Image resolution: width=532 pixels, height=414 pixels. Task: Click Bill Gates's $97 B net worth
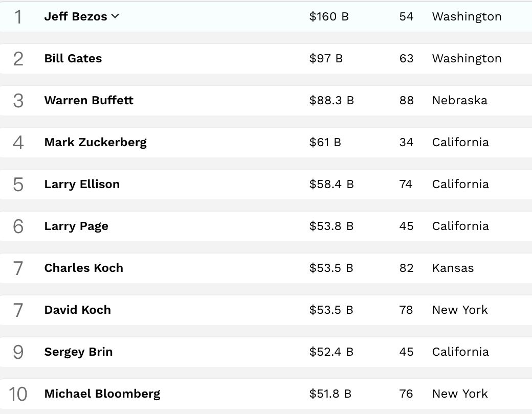[x=326, y=58]
